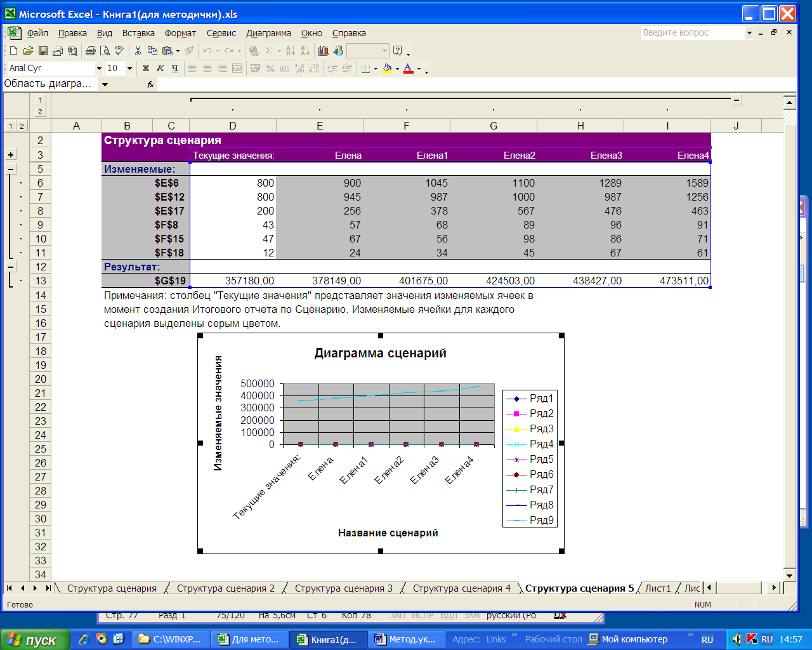Open the Borders dropdown arrow
The image size is (812, 650).
(376, 69)
